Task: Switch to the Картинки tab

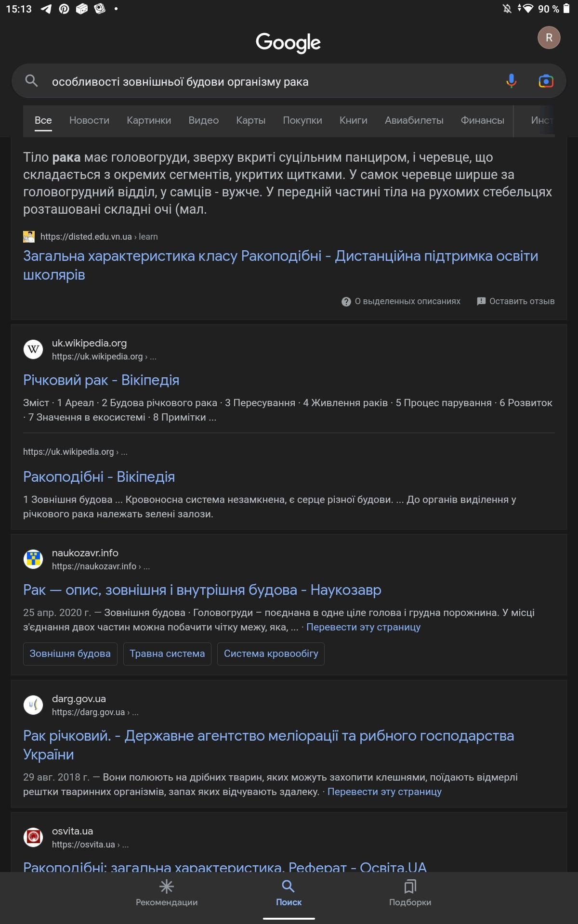Action: point(149,120)
